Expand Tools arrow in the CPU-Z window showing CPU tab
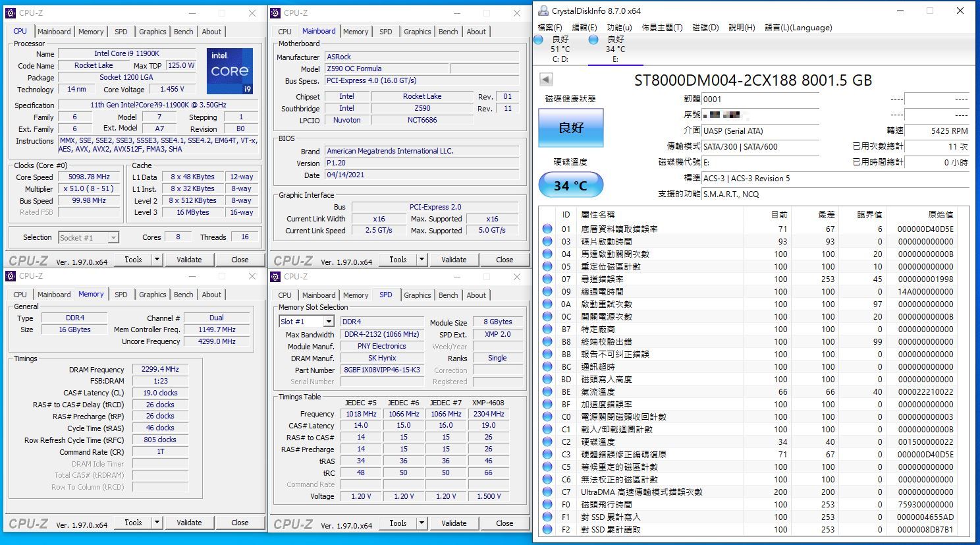Viewport: 980px width, 545px height. [x=157, y=260]
